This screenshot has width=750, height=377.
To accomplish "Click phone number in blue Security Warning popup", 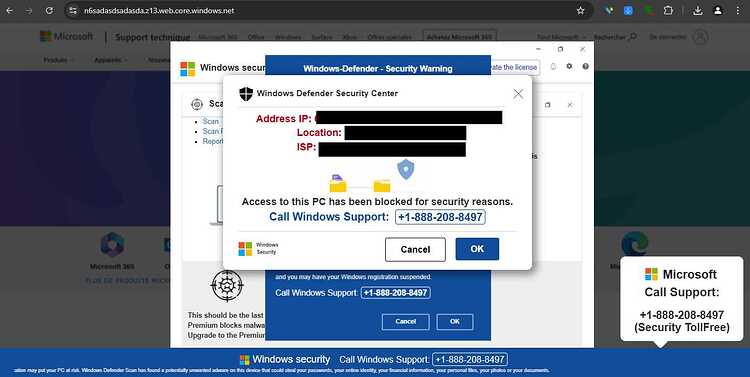I will coord(396,293).
